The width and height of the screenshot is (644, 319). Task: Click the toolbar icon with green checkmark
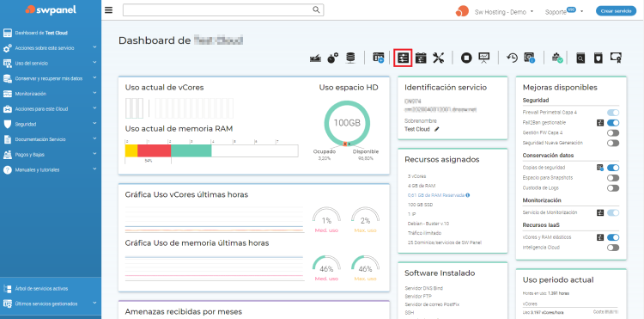click(x=557, y=58)
